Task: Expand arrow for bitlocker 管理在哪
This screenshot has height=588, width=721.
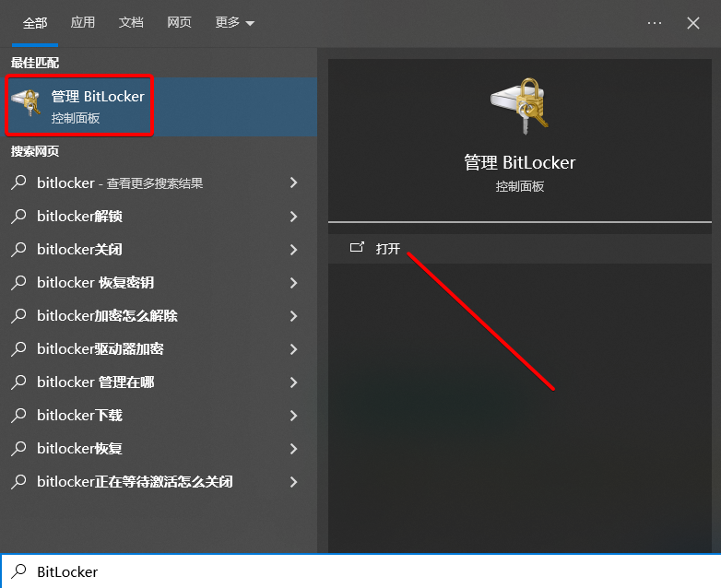Action: click(294, 382)
